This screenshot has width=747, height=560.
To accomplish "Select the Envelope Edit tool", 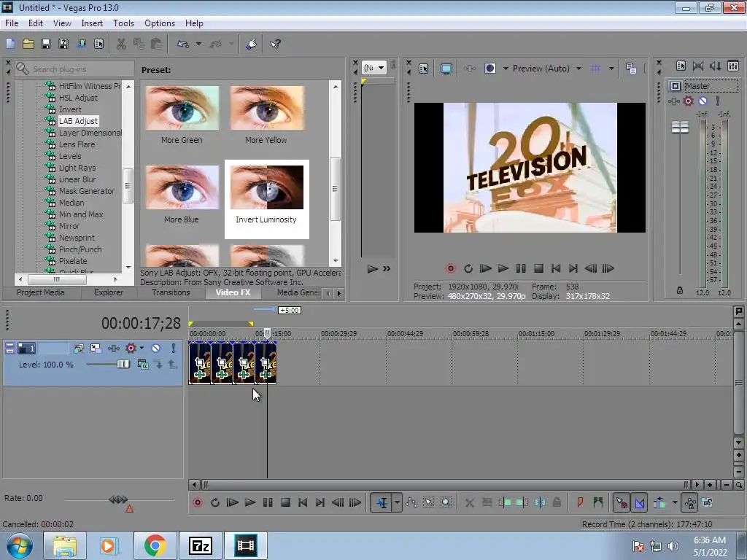I will (x=411, y=502).
